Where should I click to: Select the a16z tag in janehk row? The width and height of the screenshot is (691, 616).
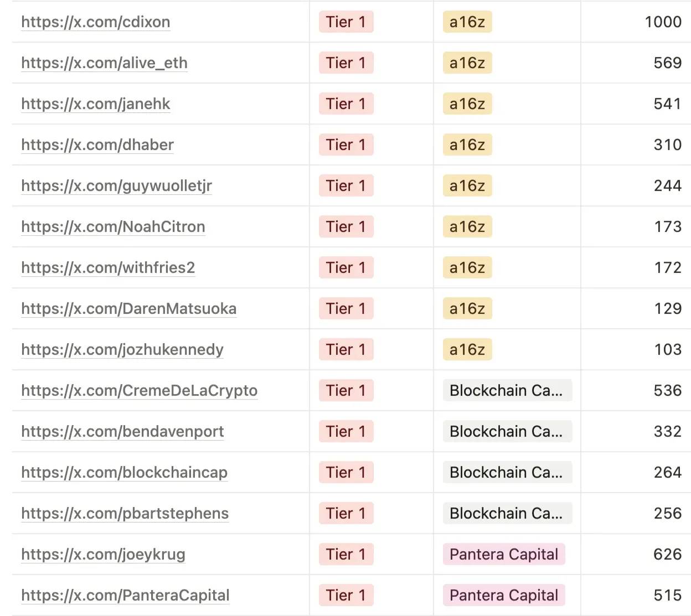click(x=467, y=104)
